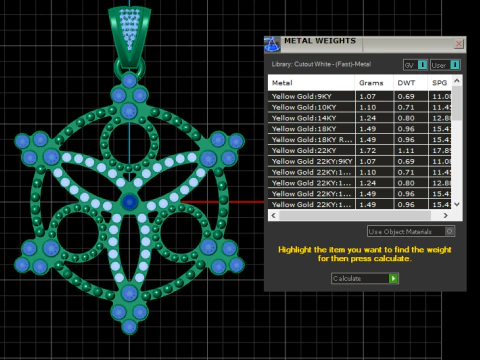The height and width of the screenshot is (360, 480).
Task: Select the Yellow Gold:22KY row
Action: point(360,150)
